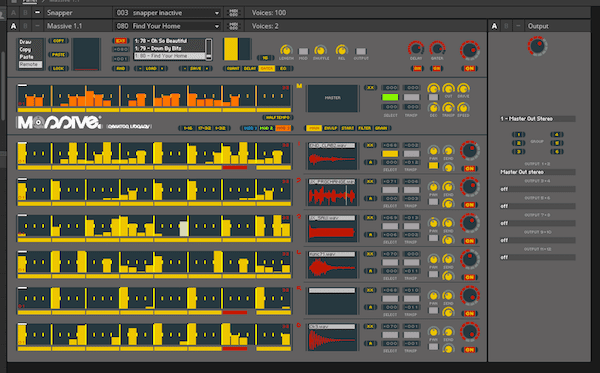Toggle the HALF TEMPO button
The image size is (600, 373).
point(278,117)
